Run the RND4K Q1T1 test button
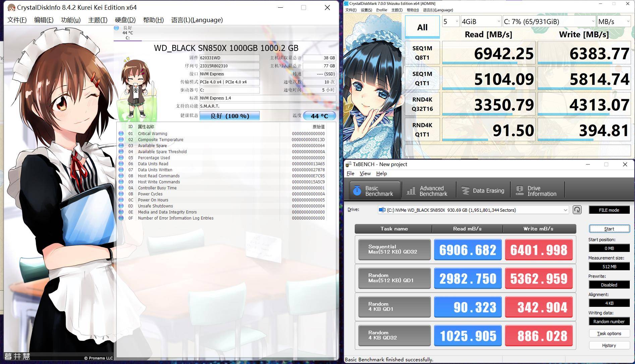Screen dimensions: 635x364 422,129
